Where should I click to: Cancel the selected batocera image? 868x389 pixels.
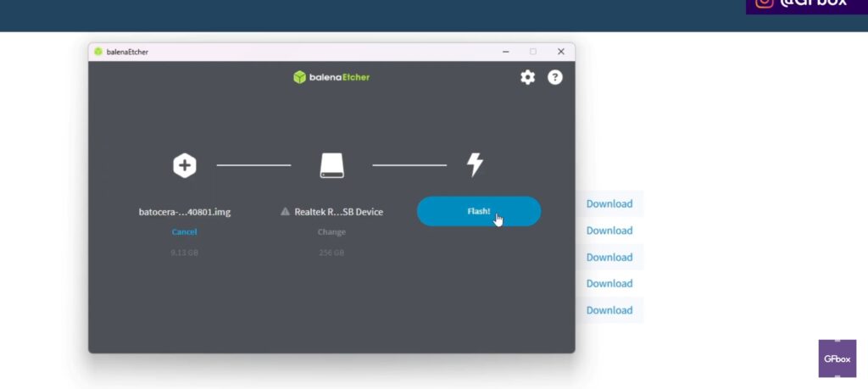[x=184, y=232]
